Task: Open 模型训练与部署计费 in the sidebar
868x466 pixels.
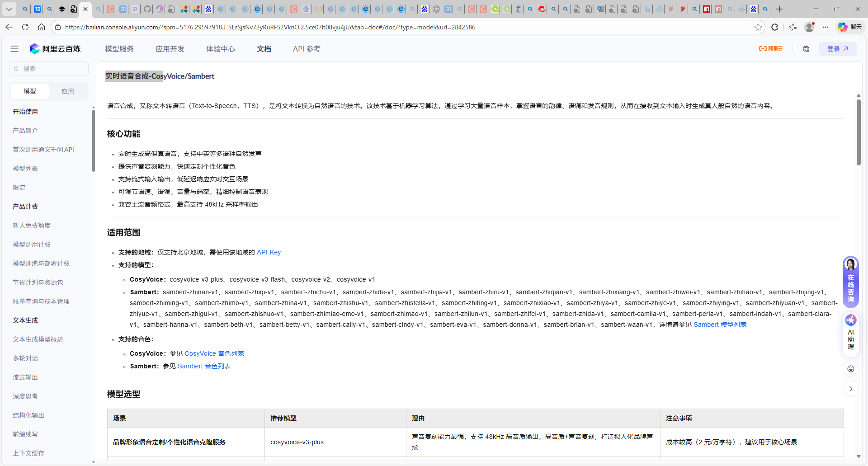Action: point(41,264)
